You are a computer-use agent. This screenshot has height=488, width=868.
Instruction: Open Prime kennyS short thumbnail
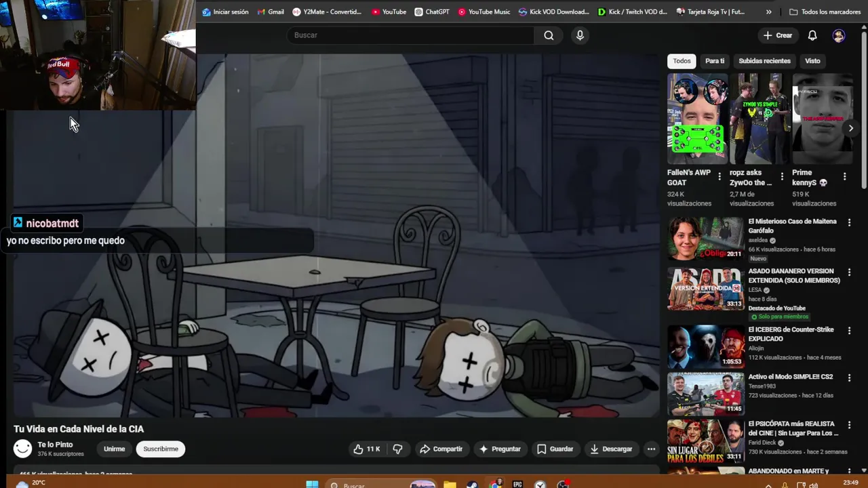point(822,119)
